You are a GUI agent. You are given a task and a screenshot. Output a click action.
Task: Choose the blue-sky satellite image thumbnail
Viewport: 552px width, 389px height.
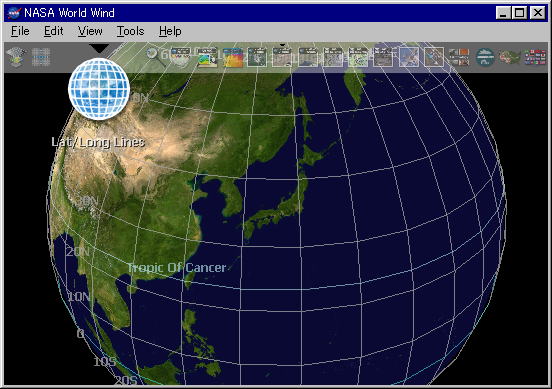[409, 57]
